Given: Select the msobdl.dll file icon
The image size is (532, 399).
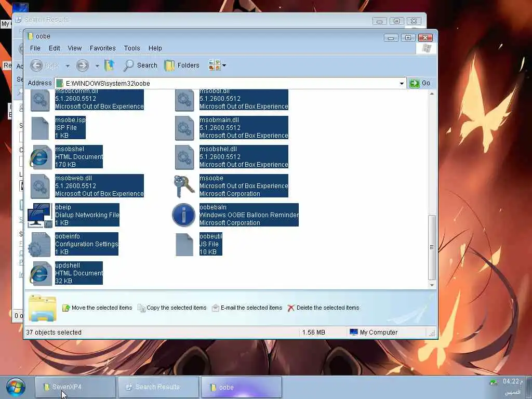Looking at the screenshot, I should (184, 100).
